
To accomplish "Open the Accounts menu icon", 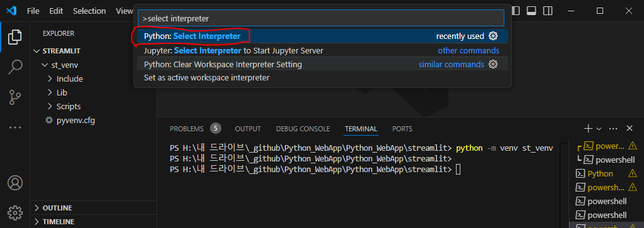I will (15, 183).
